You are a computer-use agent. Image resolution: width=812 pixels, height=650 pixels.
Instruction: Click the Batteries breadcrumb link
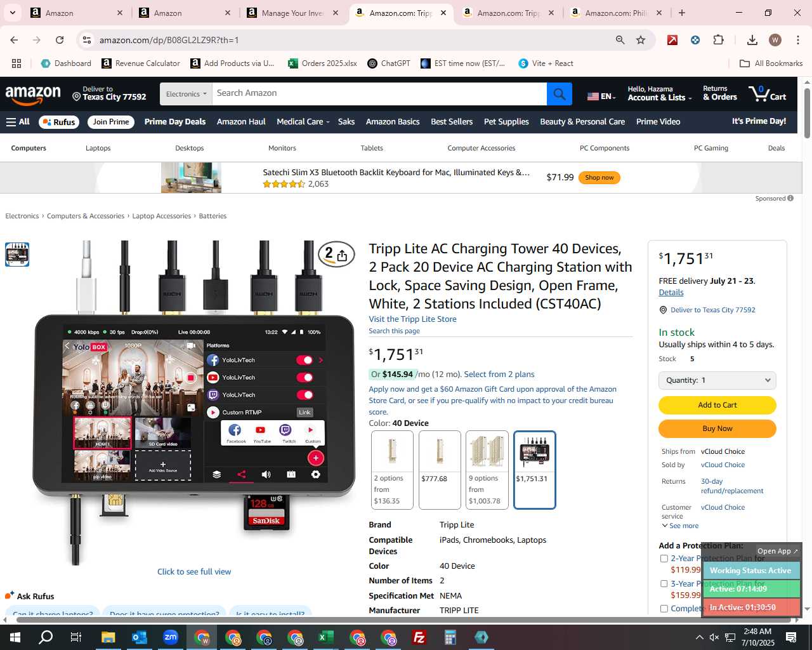tap(213, 216)
